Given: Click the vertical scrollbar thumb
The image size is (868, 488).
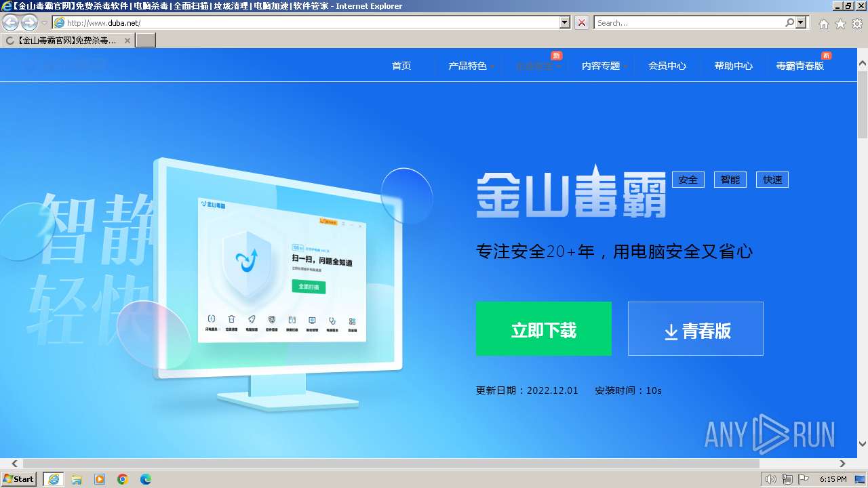Looking at the screenshot, I should [863, 104].
